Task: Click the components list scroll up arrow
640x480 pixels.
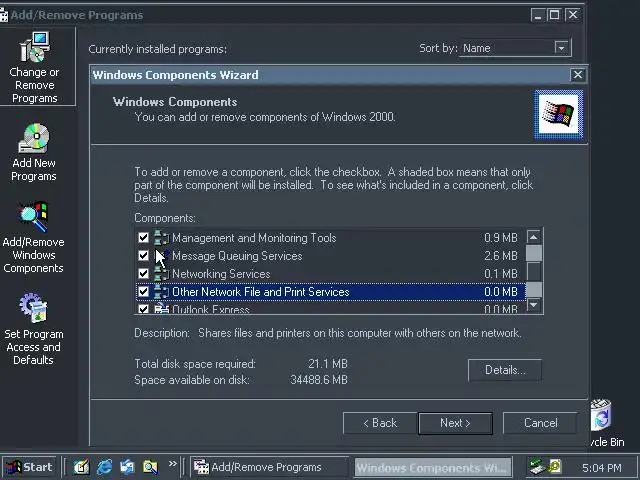Action: tap(534, 237)
